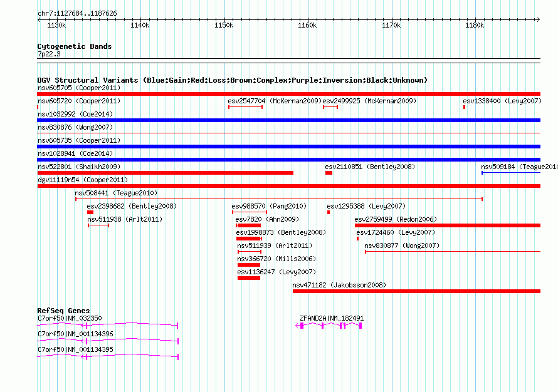Image resolution: width=558 pixels, height=392 pixels.
Task: Click the nsv471182 red loss bar
Action: click(416, 291)
